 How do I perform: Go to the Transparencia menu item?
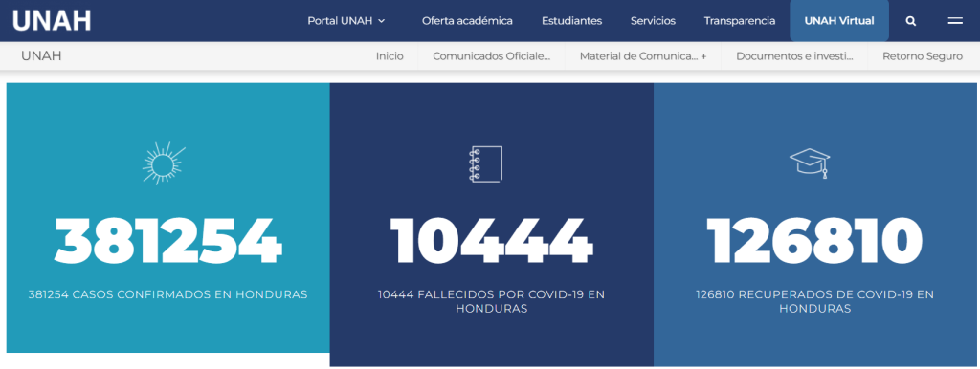tap(740, 21)
